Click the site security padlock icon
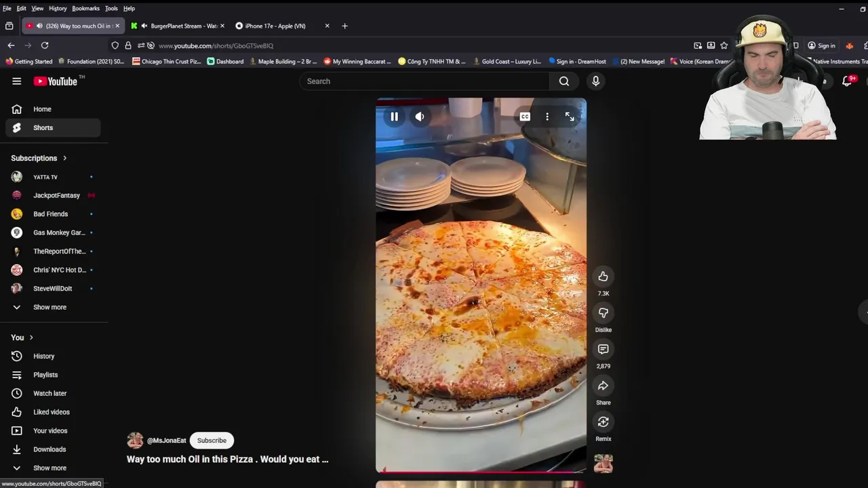The image size is (868, 488). pos(128,45)
